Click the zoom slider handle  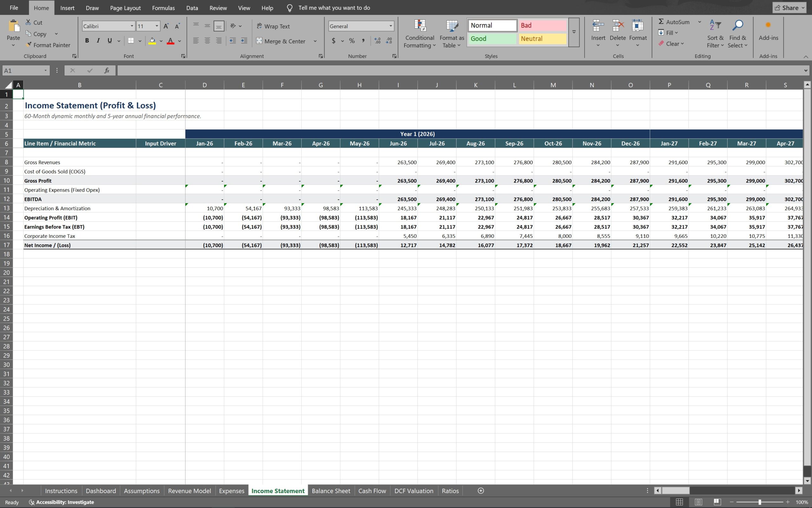(760, 502)
